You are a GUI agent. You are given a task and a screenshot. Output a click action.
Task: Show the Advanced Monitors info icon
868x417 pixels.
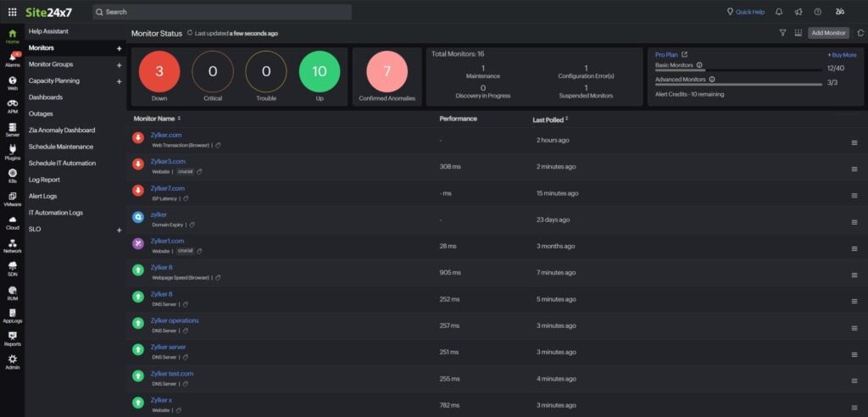click(712, 80)
